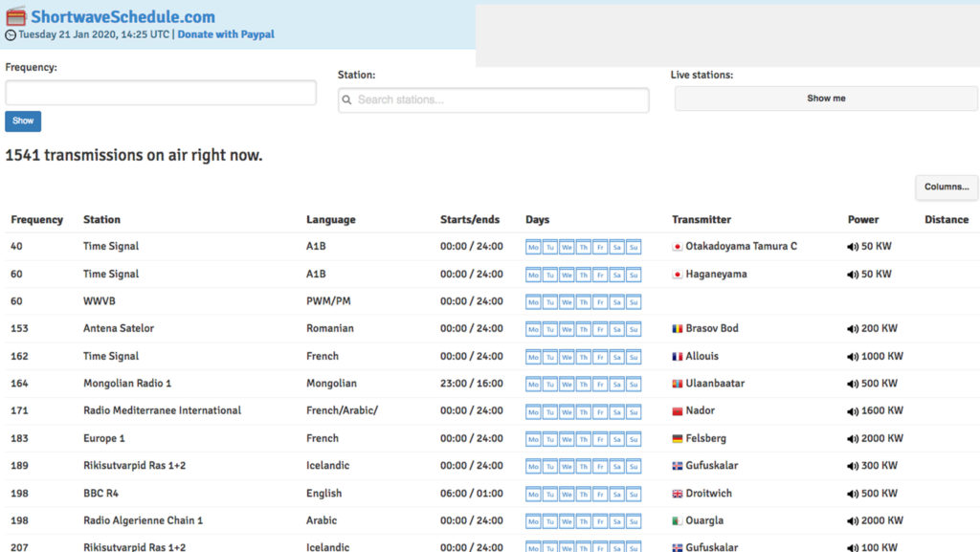Click the blue Show button
980x552 pixels.
[x=23, y=121]
